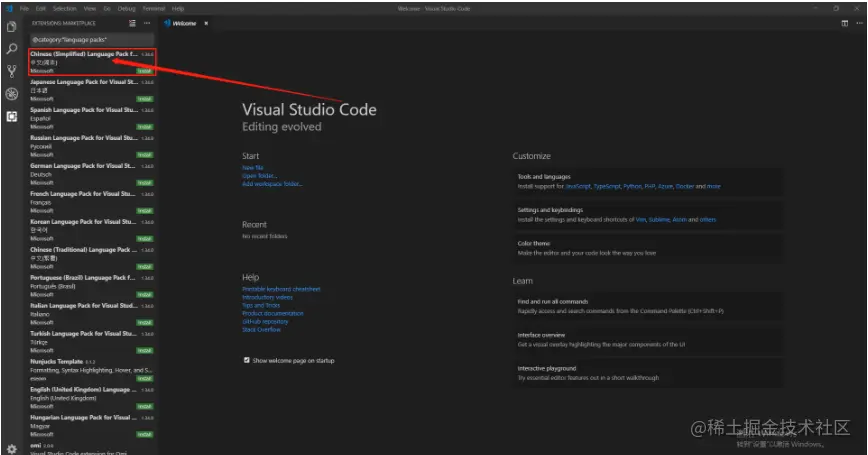
Task: Open the File menu
Action: (24, 8)
